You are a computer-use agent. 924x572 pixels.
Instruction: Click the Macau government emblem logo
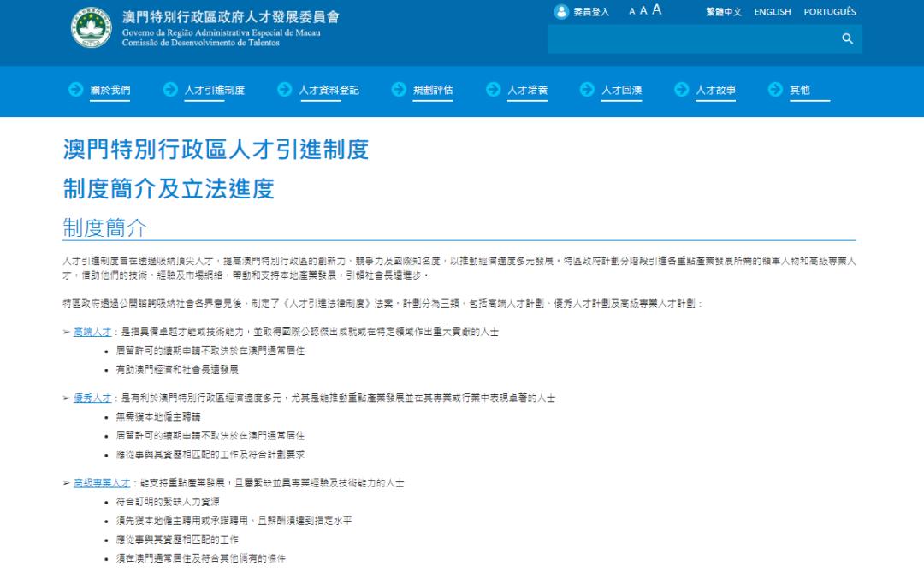tap(92, 27)
